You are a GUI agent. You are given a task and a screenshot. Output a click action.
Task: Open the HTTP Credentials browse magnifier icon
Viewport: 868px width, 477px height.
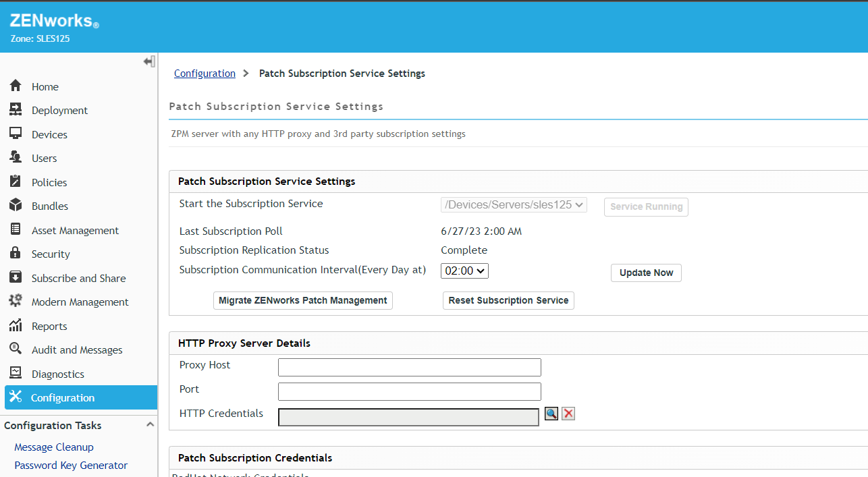tap(551, 413)
